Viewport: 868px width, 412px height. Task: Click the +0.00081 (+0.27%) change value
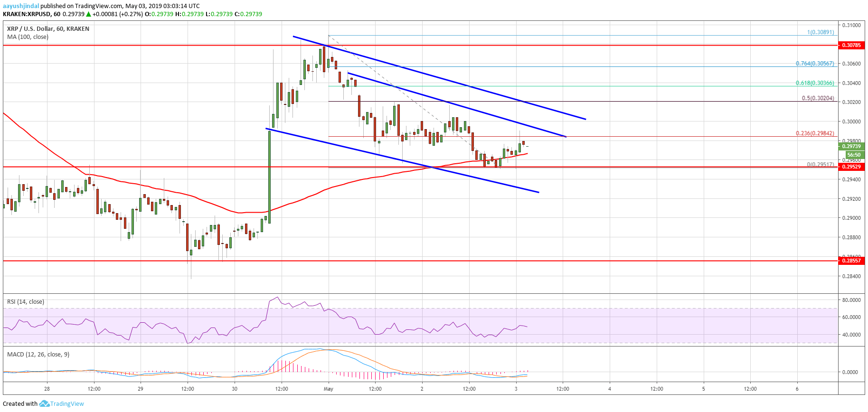tap(117, 14)
